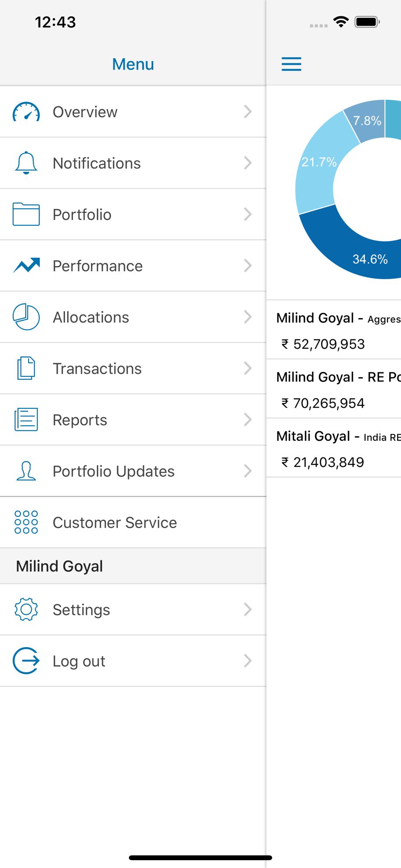Tap the Performance trend arrow icon
401x868 pixels.
[26, 265]
